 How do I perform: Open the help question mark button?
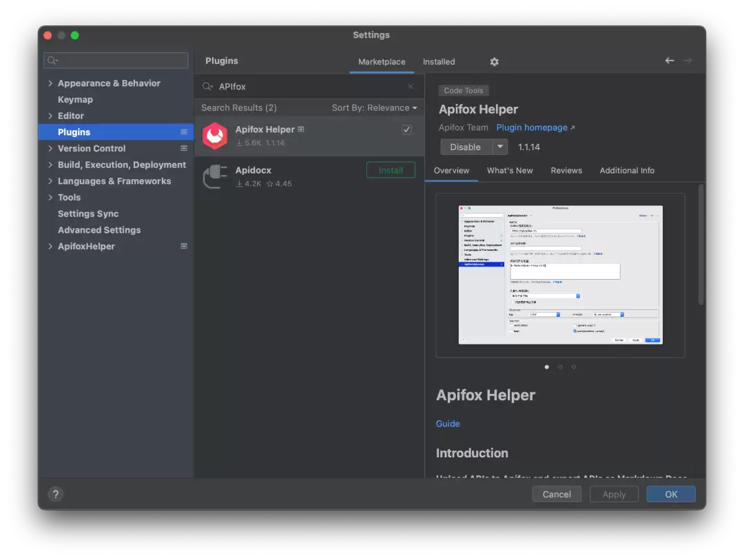[x=56, y=494]
